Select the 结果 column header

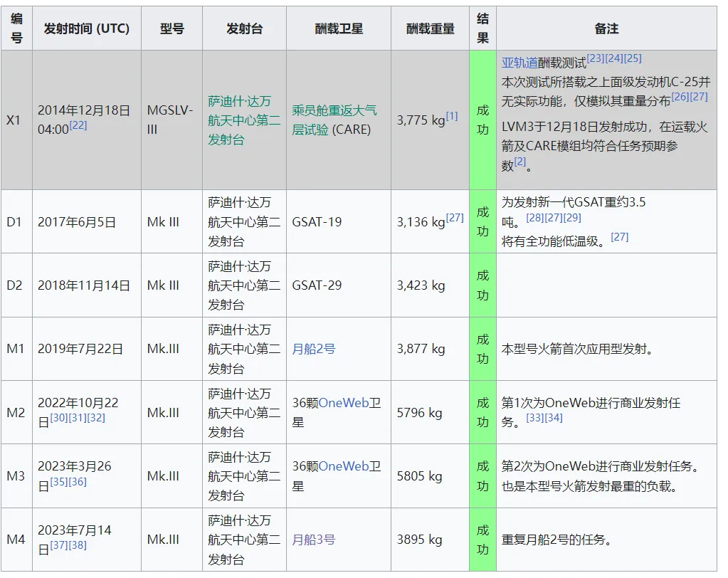click(x=483, y=28)
